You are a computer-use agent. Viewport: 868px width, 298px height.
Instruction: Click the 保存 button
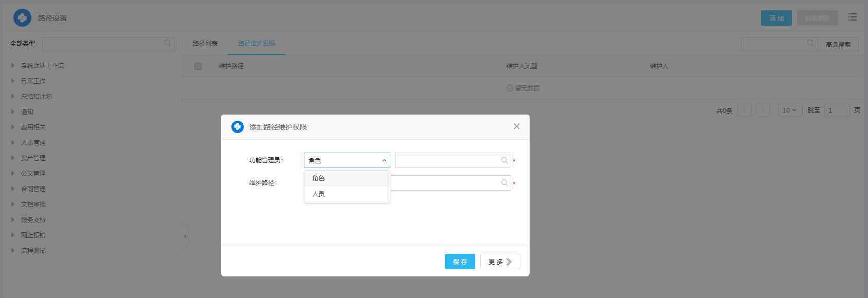click(460, 262)
